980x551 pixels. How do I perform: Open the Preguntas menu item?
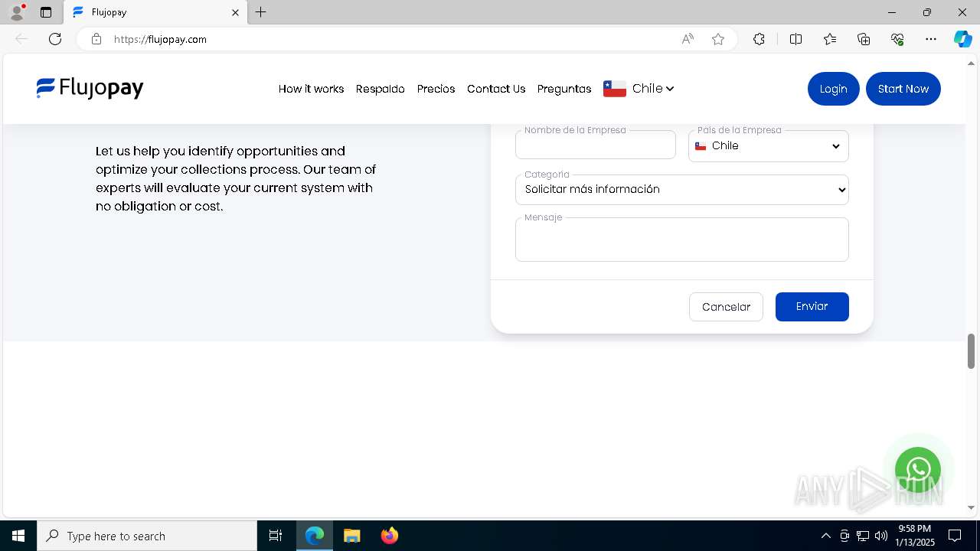pyautogui.click(x=564, y=89)
